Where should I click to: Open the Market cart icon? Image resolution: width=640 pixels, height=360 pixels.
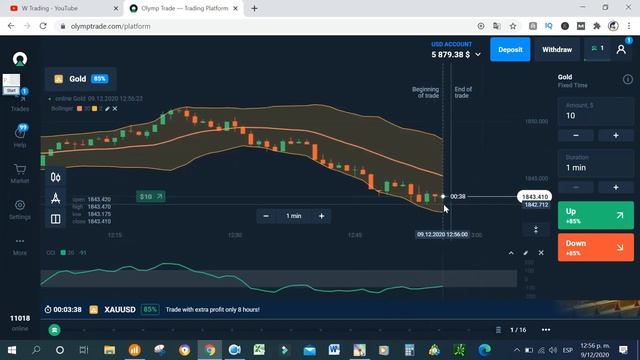point(20,173)
